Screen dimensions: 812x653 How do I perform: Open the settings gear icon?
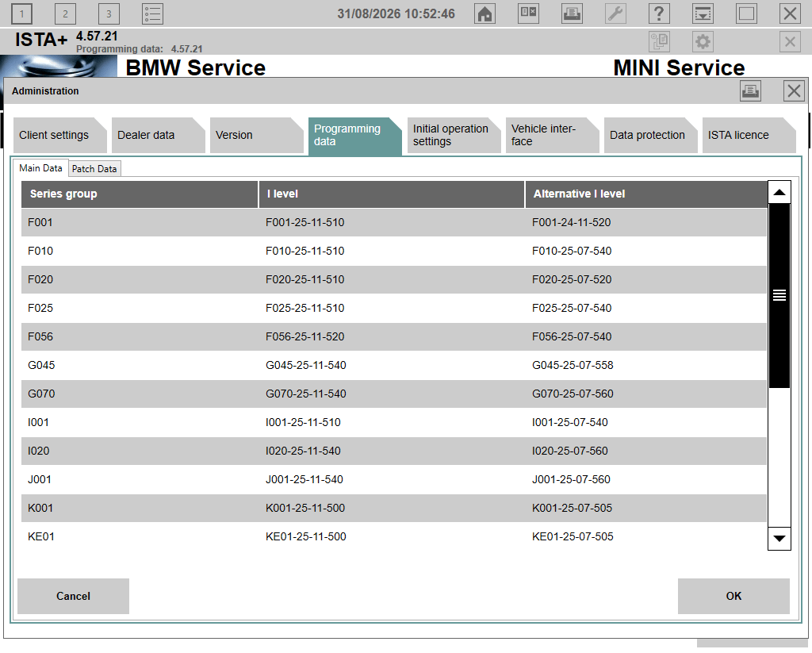703,41
